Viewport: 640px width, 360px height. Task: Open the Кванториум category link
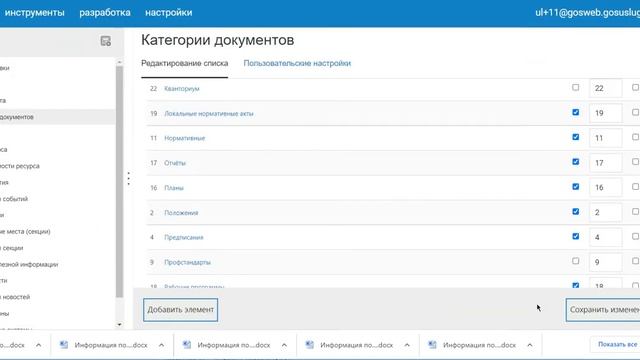(182, 89)
